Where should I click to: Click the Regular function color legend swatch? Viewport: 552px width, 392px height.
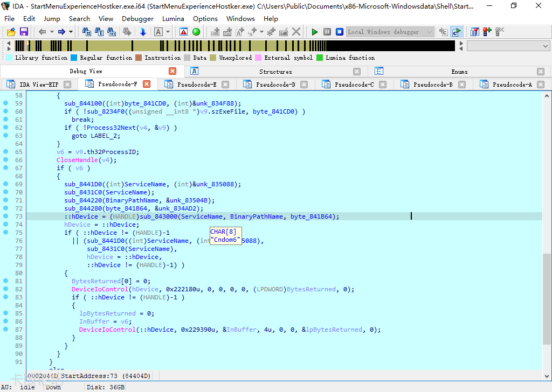[74, 58]
